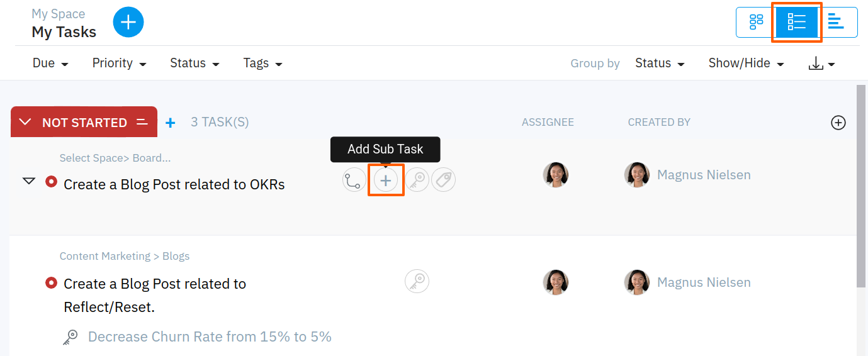The height and width of the screenshot is (356, 868).
Task: Click the dependency branch icon on OKRs task
Action: pyautogui.click(x=354, y=181)
